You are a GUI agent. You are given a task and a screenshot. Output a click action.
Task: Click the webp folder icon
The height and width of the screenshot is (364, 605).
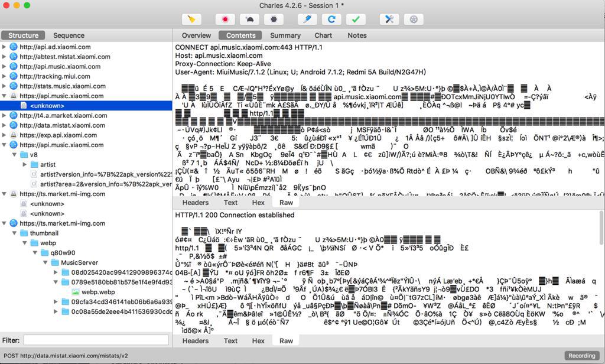pos(34,243)
